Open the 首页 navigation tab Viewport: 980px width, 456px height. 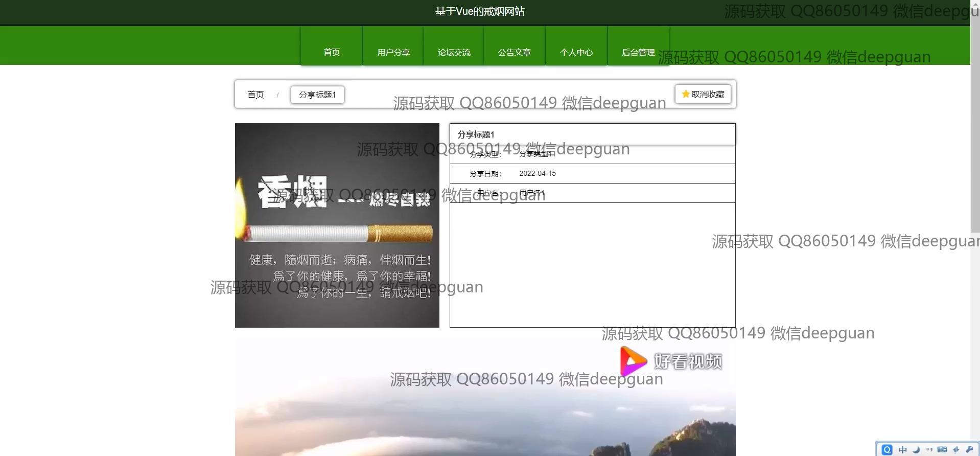pyautogui.click(x=332, y=52)
